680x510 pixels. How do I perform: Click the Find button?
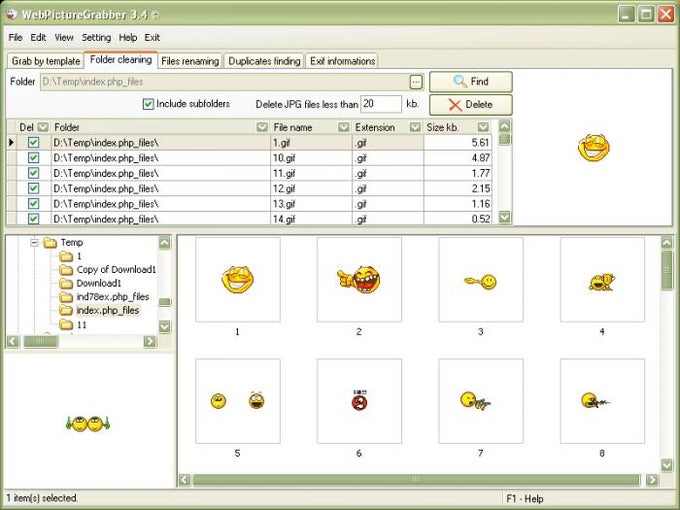pyautogui.click(x=471, y=82)
